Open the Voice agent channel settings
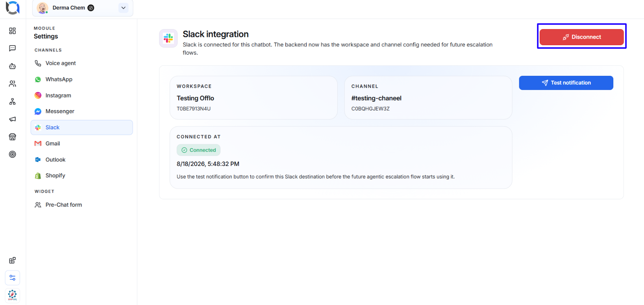Viewport: 644px width, 305px height. [82, 63]
